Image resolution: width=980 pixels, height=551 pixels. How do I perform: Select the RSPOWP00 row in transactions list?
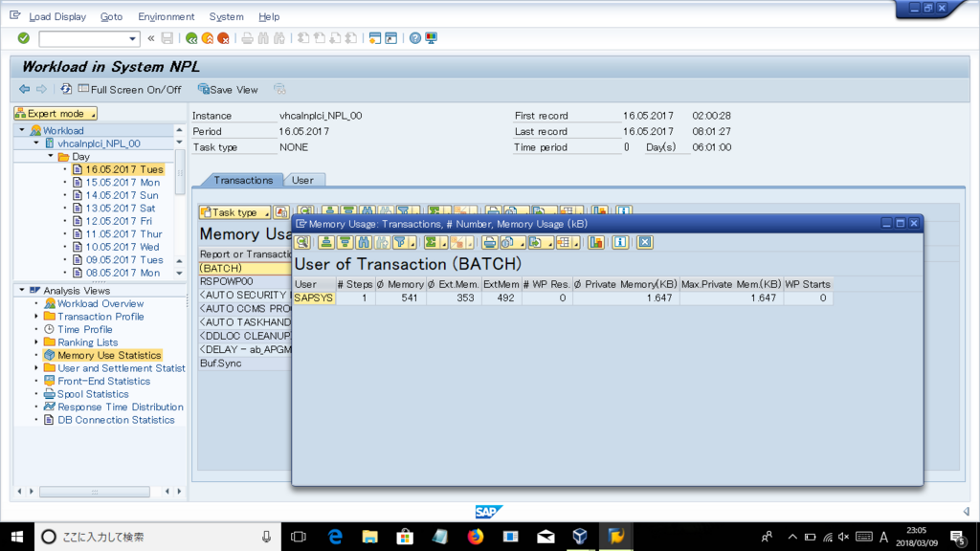pos(245,281)
